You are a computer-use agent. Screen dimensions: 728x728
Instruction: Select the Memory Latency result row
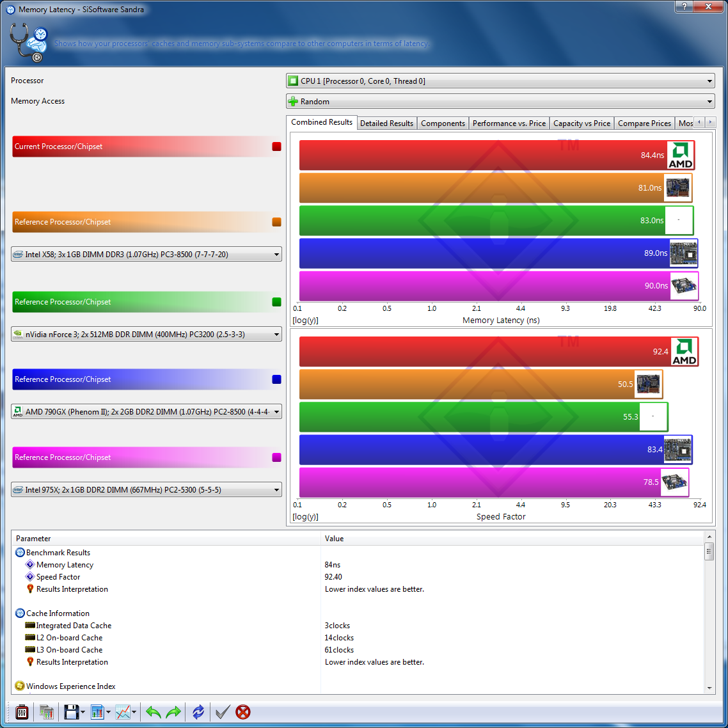click(358, 565)
